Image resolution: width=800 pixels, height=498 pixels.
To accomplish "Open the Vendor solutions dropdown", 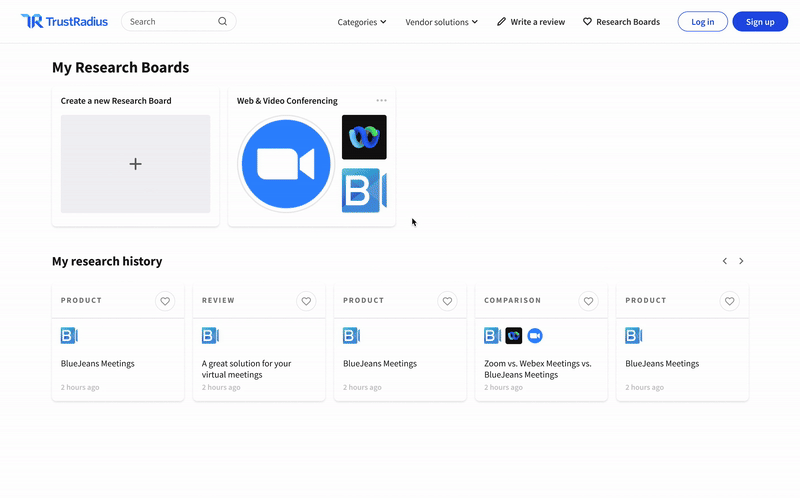I will pos(441,22).
